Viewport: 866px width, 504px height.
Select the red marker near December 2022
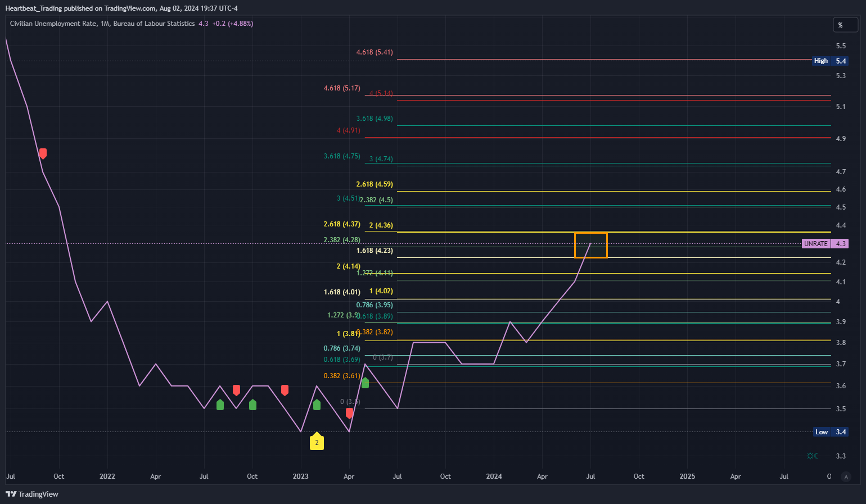pos(285,390)
